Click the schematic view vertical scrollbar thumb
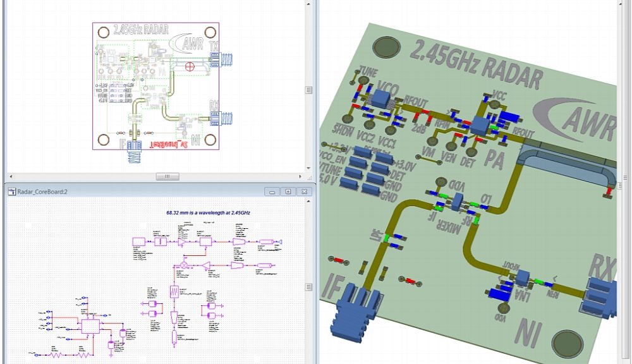Viewport: 632px width, 364px height. (309, 286)
